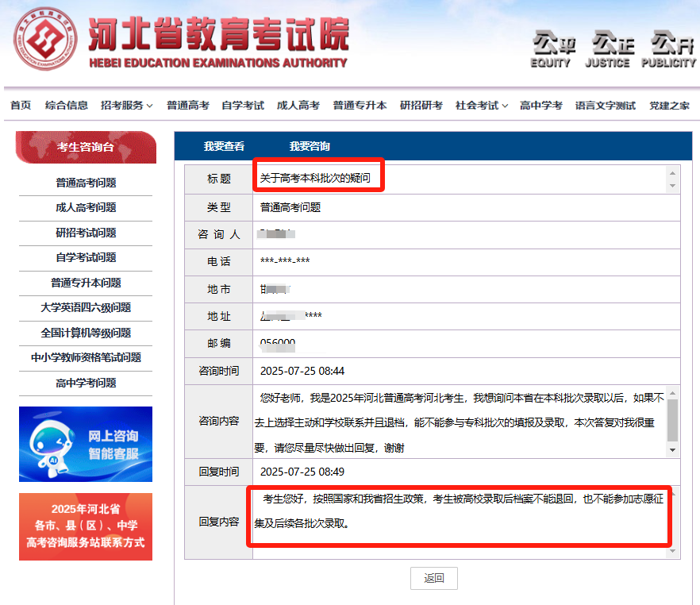Open the 普通专升本 navigation item
This screenshot has height=605, width=700.
pyautogui.click(x=360, y=106)
